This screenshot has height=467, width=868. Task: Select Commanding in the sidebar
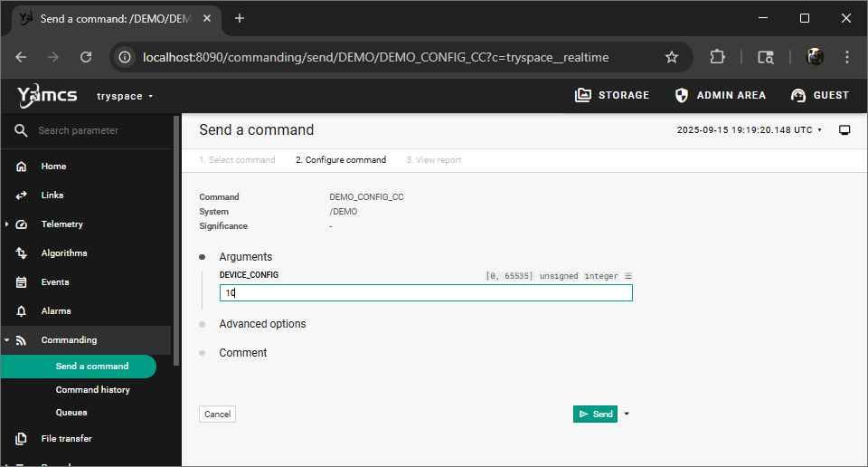pyautogui.click(x=69, y=339)
